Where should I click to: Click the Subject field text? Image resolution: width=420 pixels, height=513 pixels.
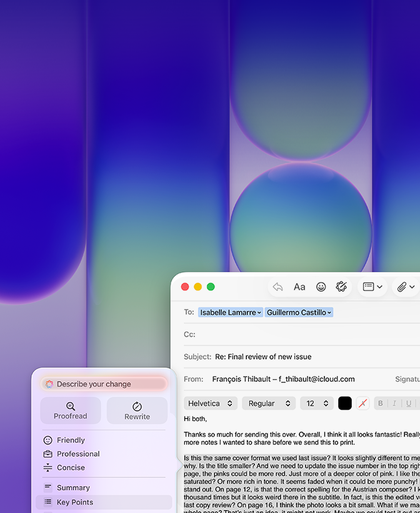[263, 357]
